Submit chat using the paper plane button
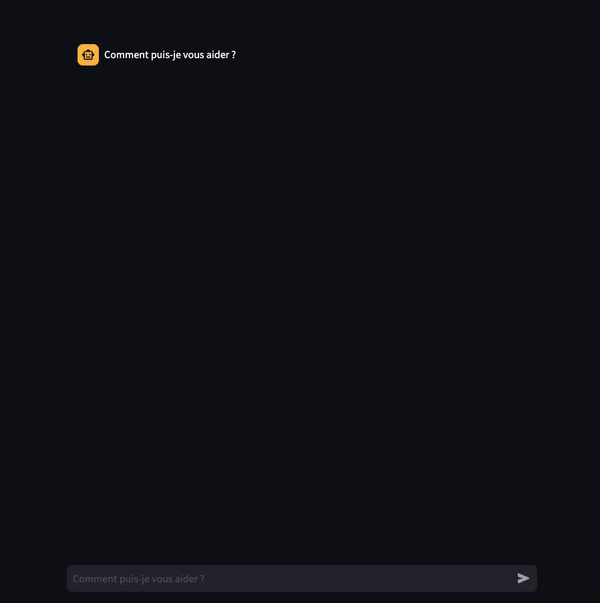Image resolution: width=600 pixels, height=603 pixels. 523,578
